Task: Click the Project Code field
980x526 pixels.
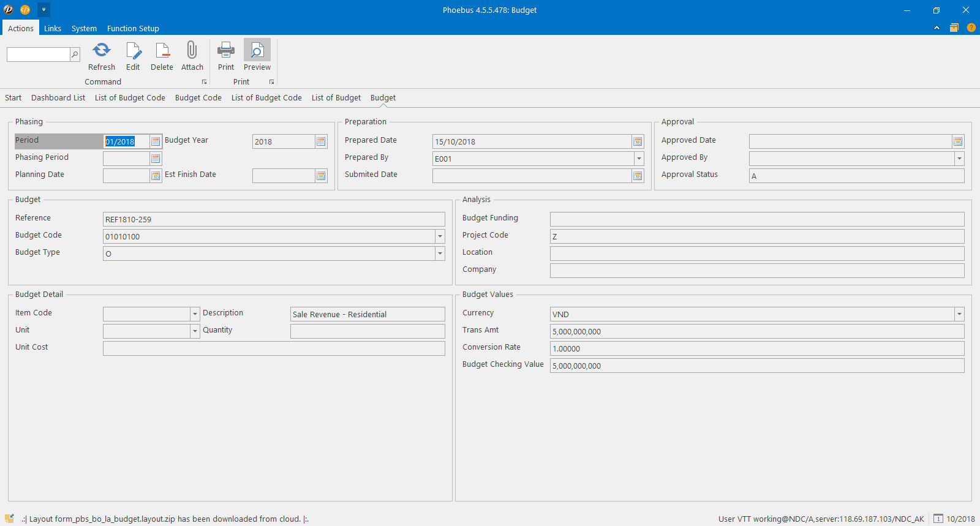Action: (757, 236)
